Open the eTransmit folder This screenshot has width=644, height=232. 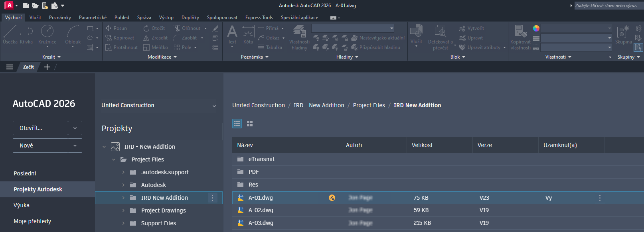pyautogui.click(x=262, y=159)
